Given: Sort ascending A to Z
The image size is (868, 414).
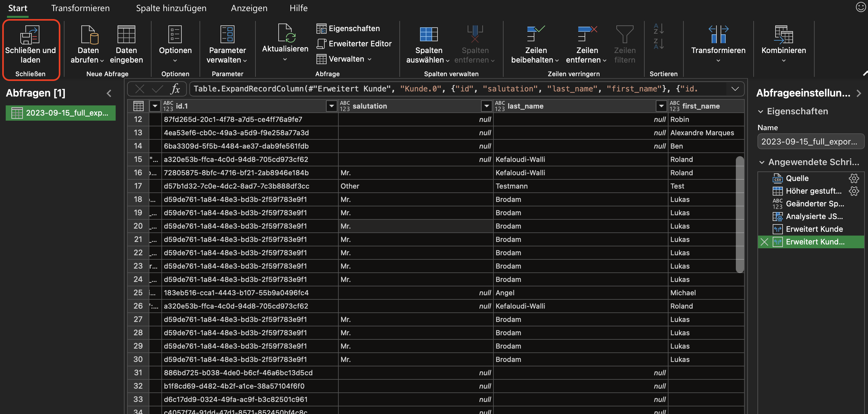Looking at the screenshot, I should (x=658, y=29).
